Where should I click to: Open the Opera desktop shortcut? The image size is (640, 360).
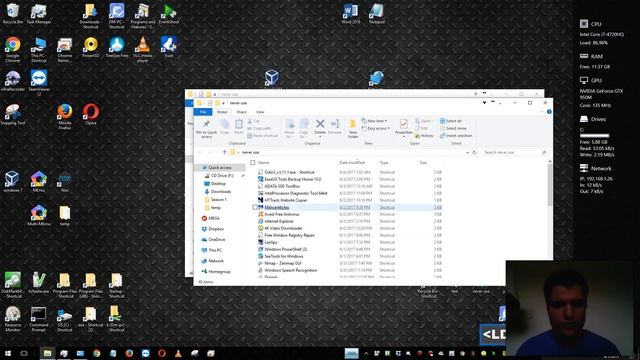click(x=91, y=114)
